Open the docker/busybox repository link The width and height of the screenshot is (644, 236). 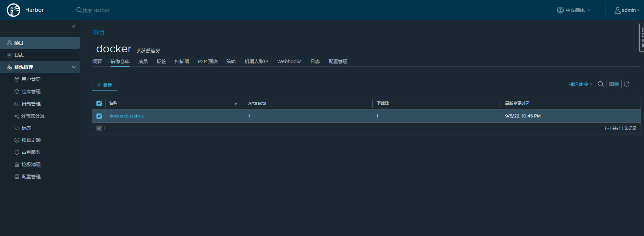pyautogui.click(x=127, y=116)
